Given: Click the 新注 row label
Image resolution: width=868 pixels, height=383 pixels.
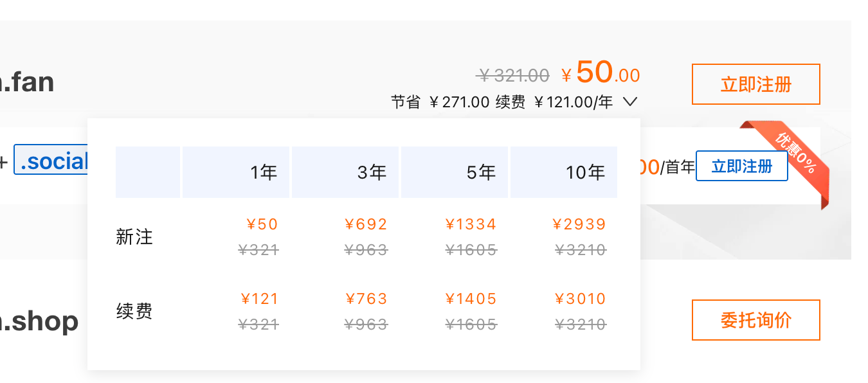Looking at the screenshot, I should (x=134, y=237).
